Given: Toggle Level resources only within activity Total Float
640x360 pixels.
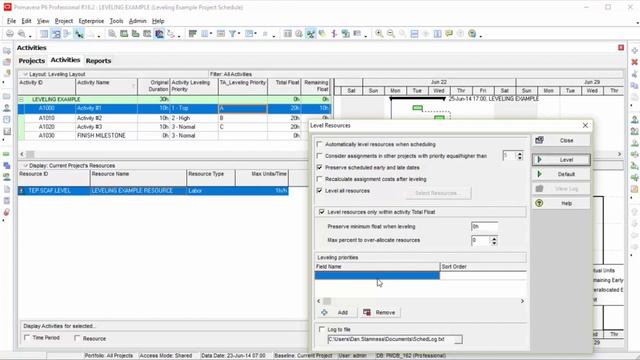Looking at the screenshot, I should 322,212.
